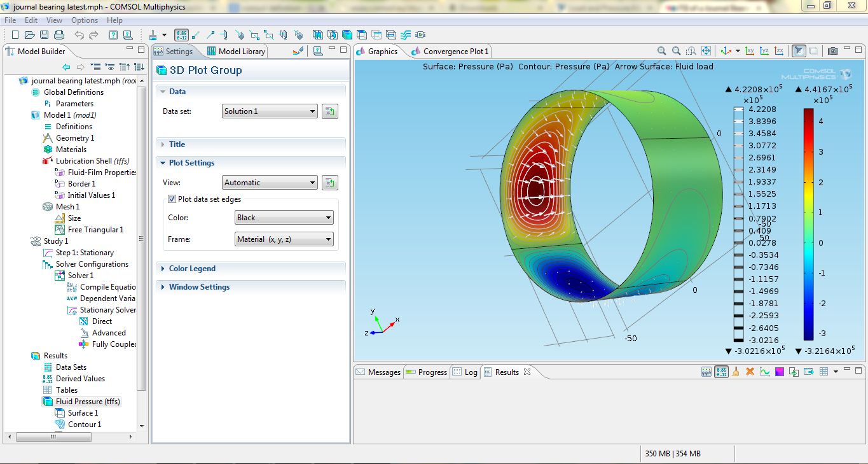Take a snapshot with the camera icon
The image size is (868, 464).
coord(832,51)
